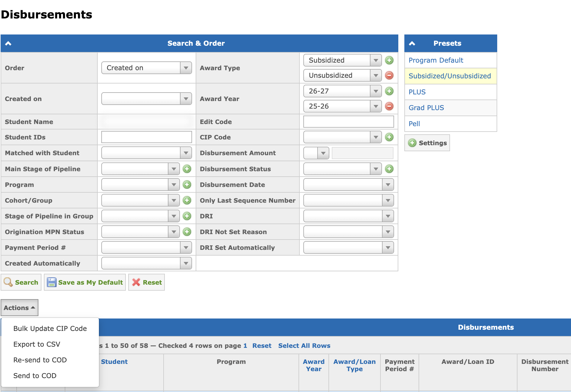This screenshot has height=392, width=571.
Task: Add another Cohort/Group filter row
Action: pos(187,200)
